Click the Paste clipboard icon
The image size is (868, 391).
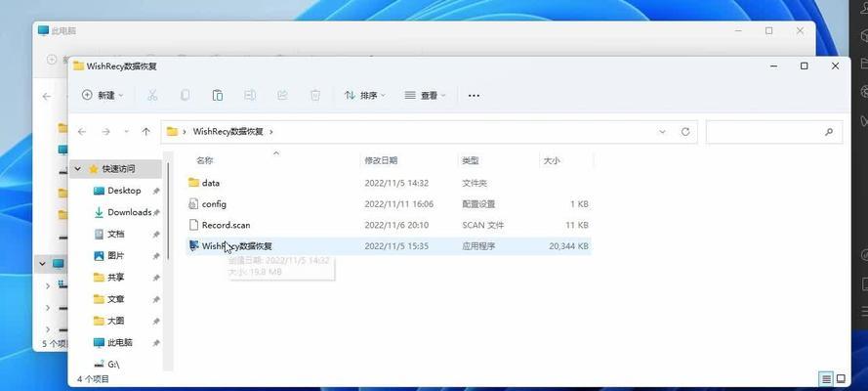coord(218,95)
